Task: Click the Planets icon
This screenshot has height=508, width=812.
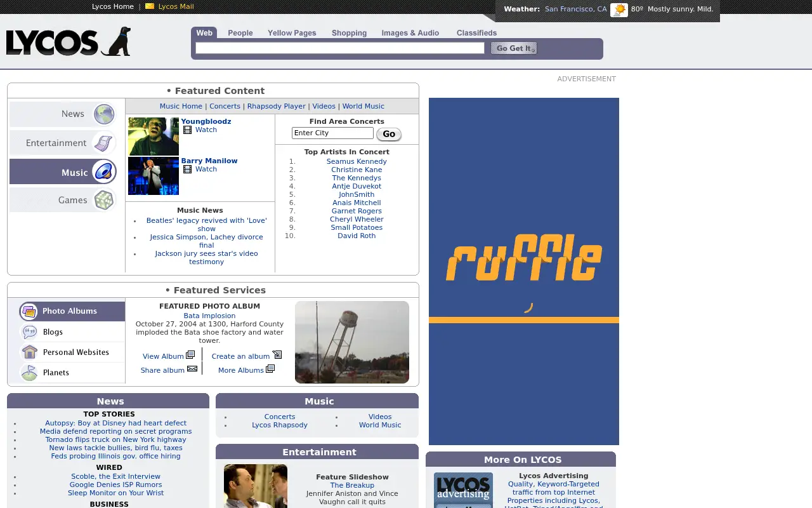Action: [x=29, y=372]
